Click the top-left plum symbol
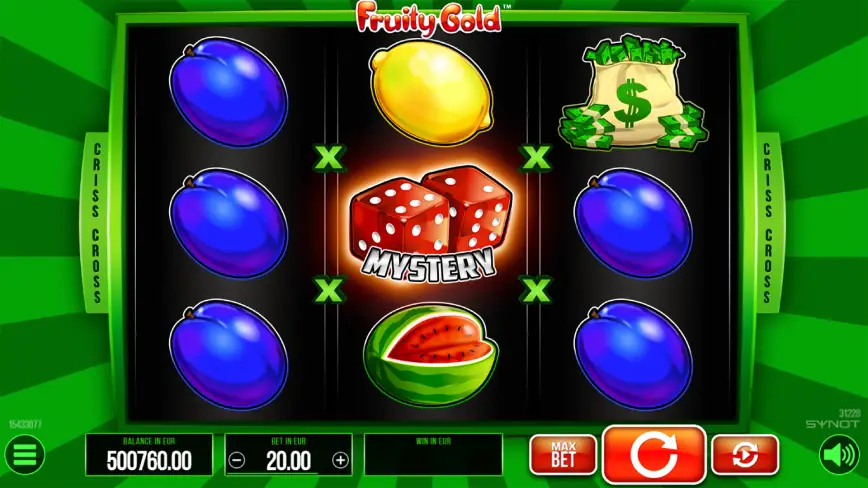 (x=229, y=92)
